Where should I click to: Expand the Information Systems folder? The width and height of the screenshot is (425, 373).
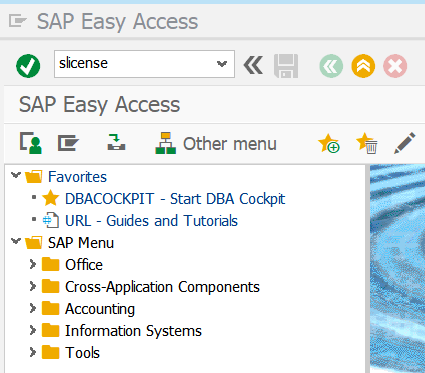32,331
